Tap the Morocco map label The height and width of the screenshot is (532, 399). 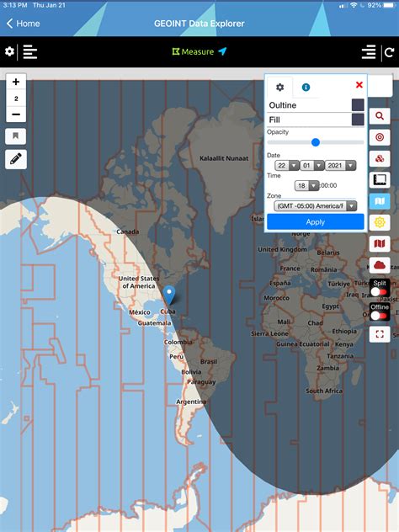tap(276, 298)
